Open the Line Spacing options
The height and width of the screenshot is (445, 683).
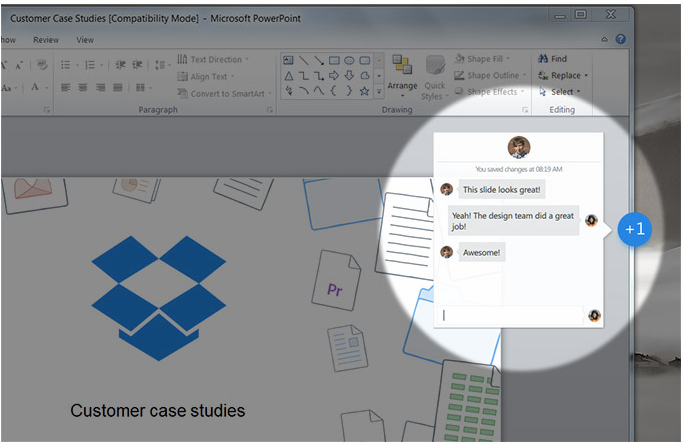pyautogui.click(x=162, y=65)
